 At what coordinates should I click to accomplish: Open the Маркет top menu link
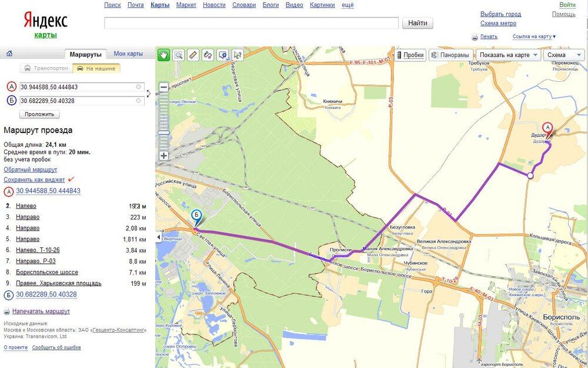click(x=186, y=5)
